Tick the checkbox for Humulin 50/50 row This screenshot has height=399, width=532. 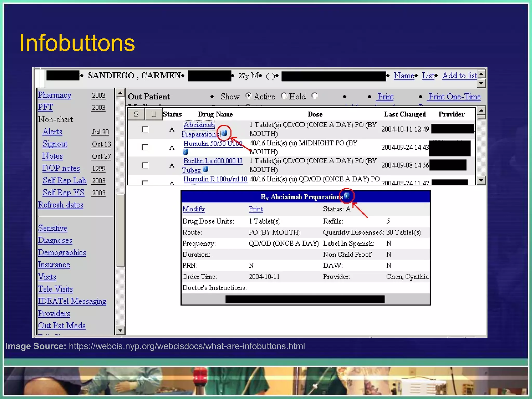coord(145,147)
